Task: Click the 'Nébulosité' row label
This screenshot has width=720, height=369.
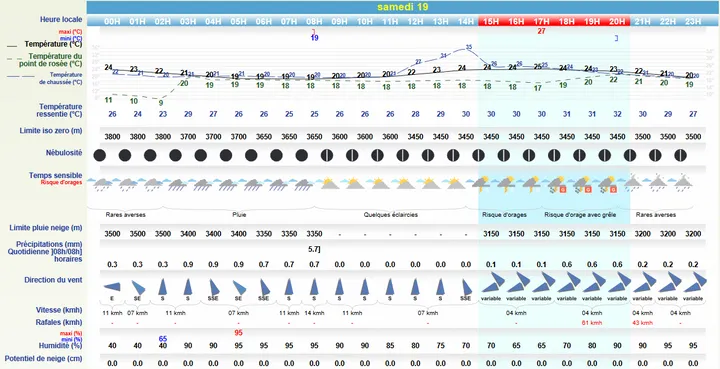Action: pos(64,153)
